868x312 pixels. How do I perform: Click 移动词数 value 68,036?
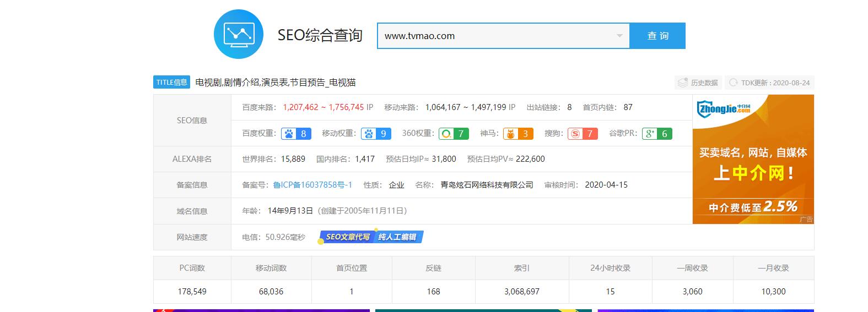(x=271, y=292)
